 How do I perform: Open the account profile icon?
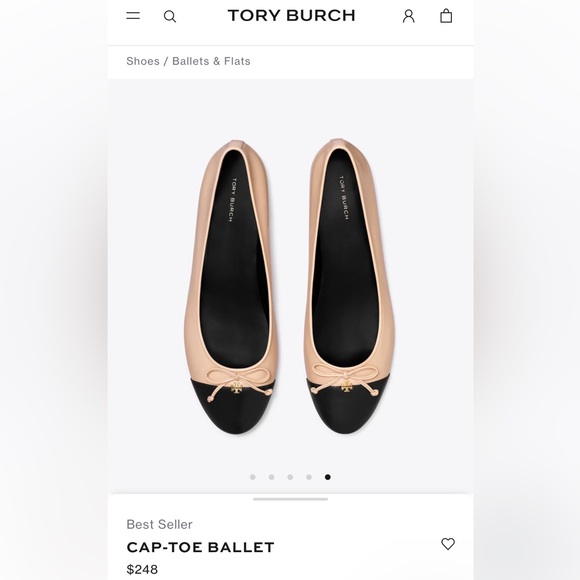pyautogui.click(x=408, y=16)
